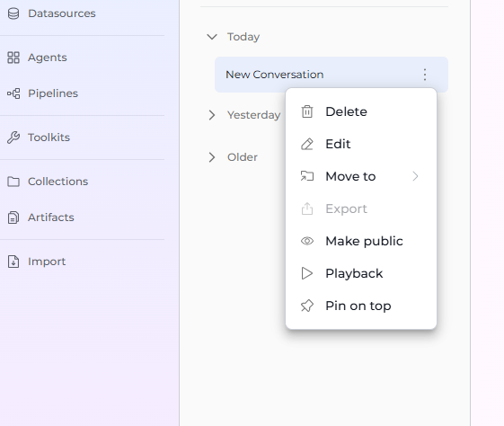Viewport: 504px width, 426px height.
Task: Open the New Conversation entry
Action: click(332, 75)
